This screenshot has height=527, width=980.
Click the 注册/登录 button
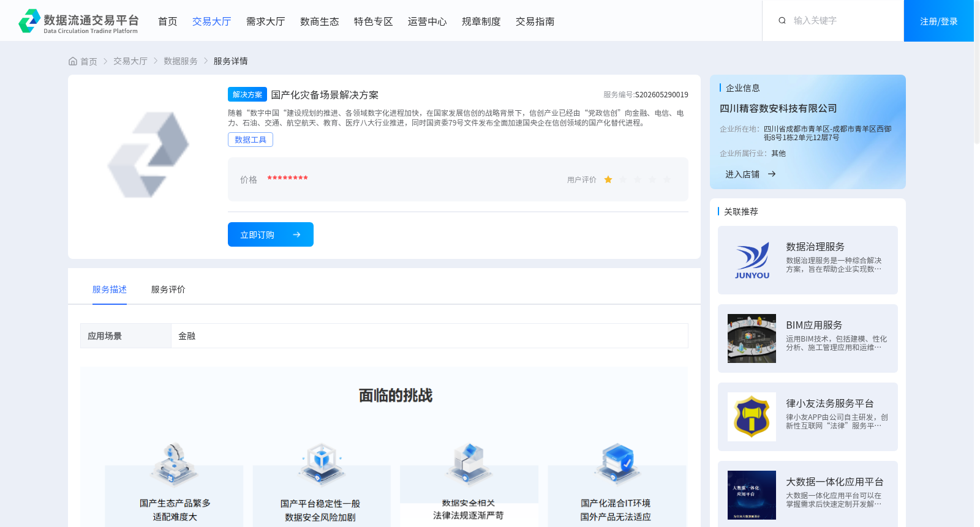pyautogui.click(x=939, y=21)
